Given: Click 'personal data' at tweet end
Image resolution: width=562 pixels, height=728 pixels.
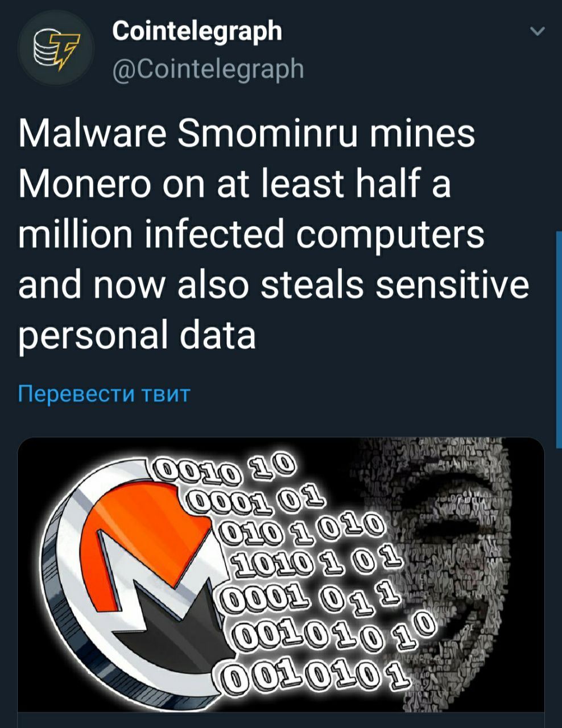Looking at the screenshot, I should [137, 336].
